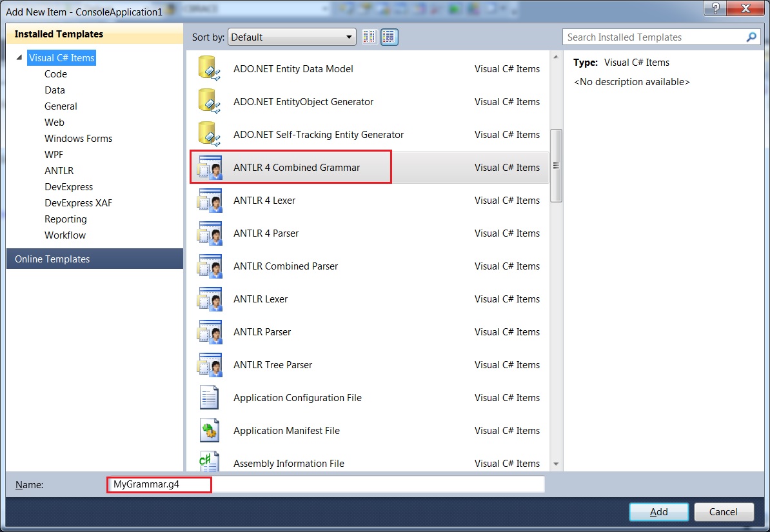The image size is (770, 532).
Task: Select ANTLR Combined Parser template name
Action: tap(286, 266)
